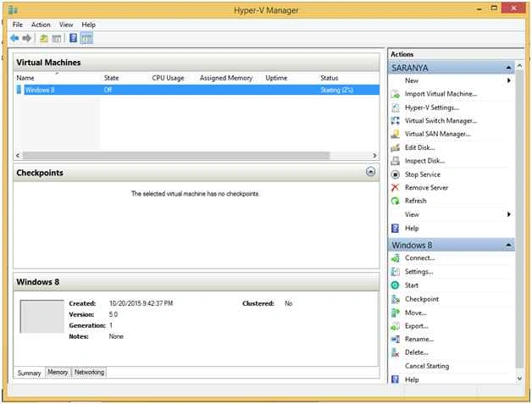Viewport: 532px width, 404px height.
Task: Click the Inspect Disk... action text
Action: [424, 161]
